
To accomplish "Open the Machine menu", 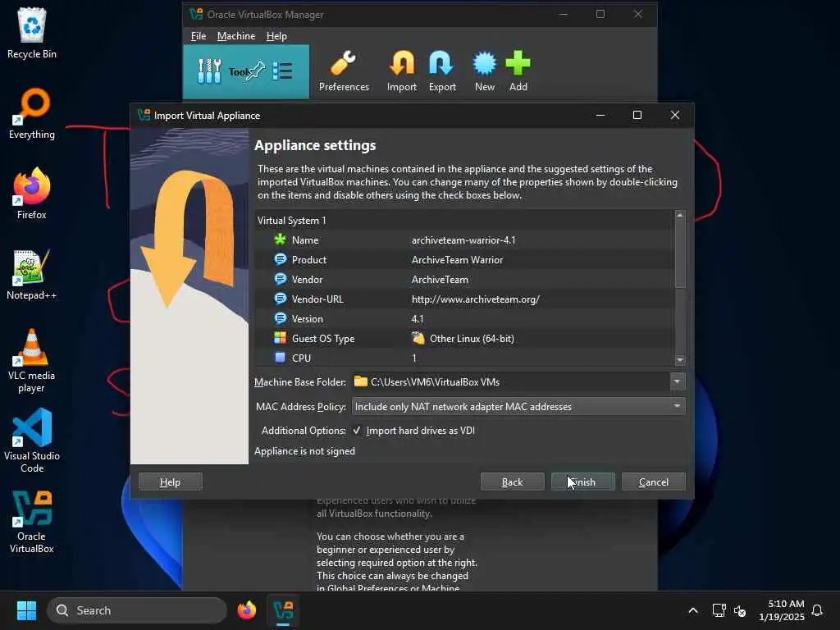I will click(236, 36).
